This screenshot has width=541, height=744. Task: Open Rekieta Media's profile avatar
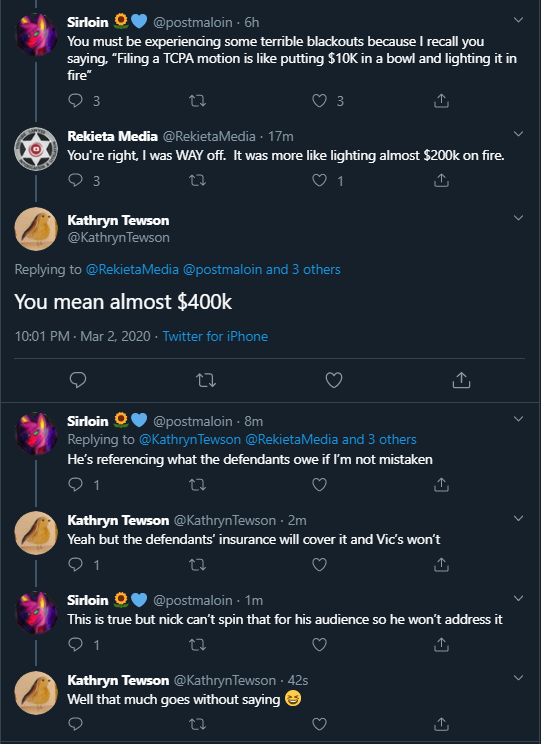point(36,149)
